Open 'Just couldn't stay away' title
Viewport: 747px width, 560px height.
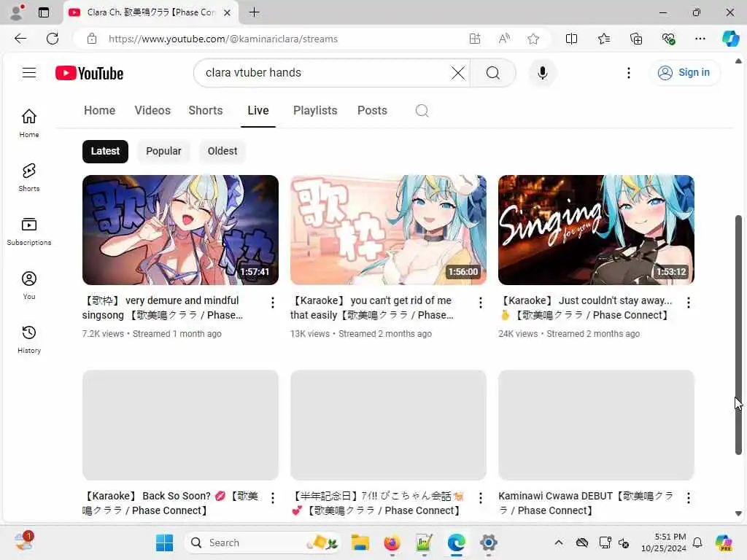coord(586,308)
